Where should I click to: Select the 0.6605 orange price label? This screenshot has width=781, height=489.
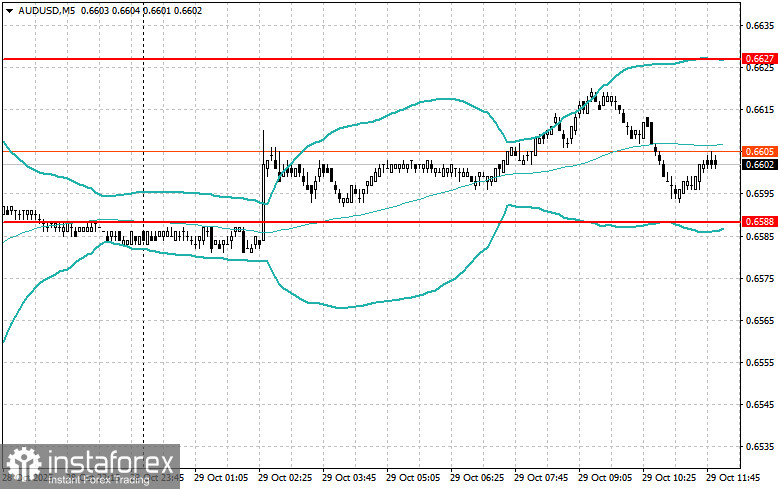[x=760, y=151]
